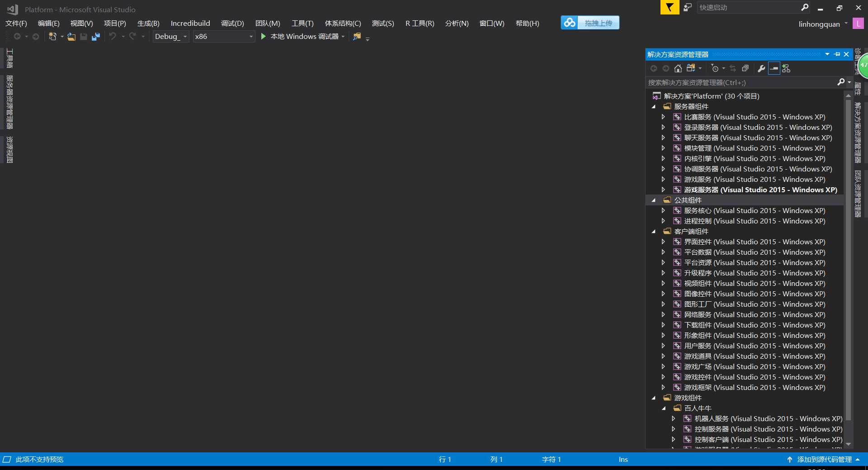
Task: Click the pin auto-hide icon of Solution Explorer
Action: click(837, 54)
